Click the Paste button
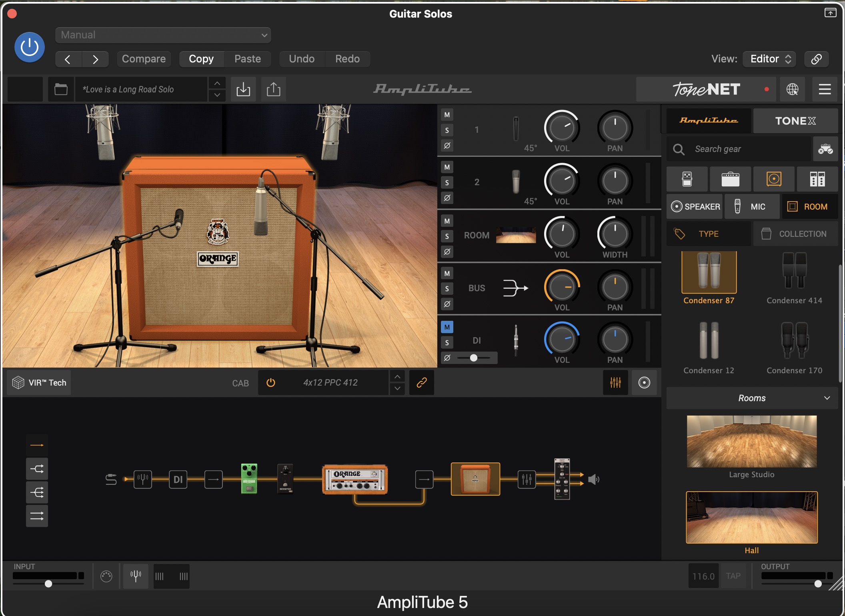This screenshot has width=845, height=616. (x=248, y=59)
